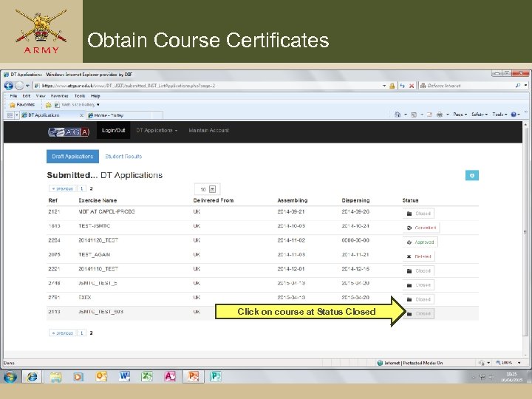
Task: Click the Windows Start orb
Action: (x=10, y=377)
